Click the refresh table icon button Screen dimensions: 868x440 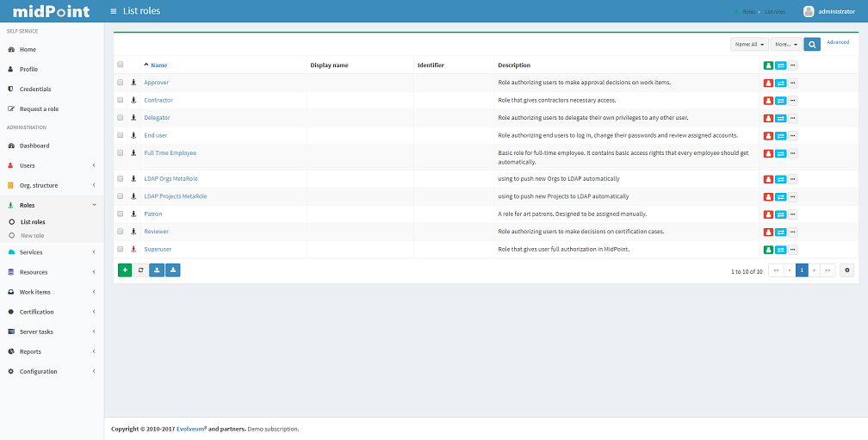click(x=140, y=270)
